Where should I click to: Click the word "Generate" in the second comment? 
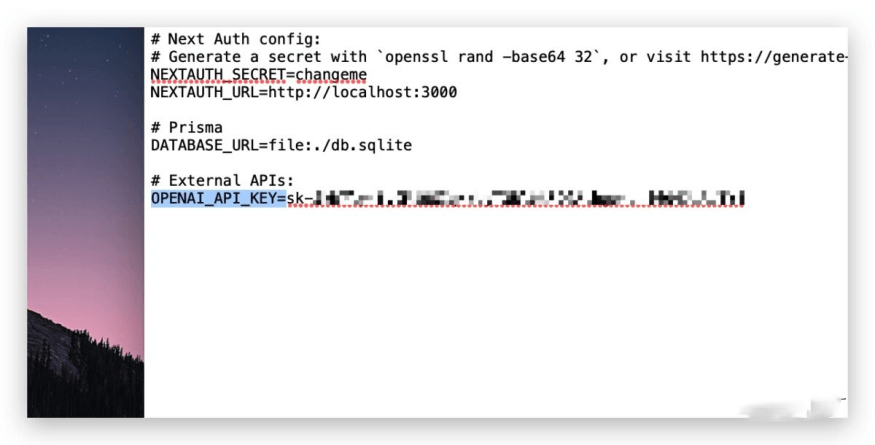(205, 56)
